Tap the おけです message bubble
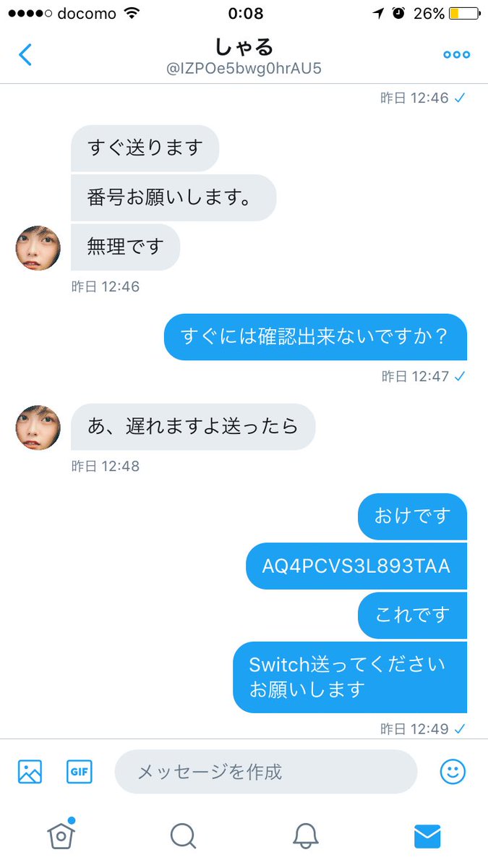Viewport: 488px width, 868px height. coord(413,516)
